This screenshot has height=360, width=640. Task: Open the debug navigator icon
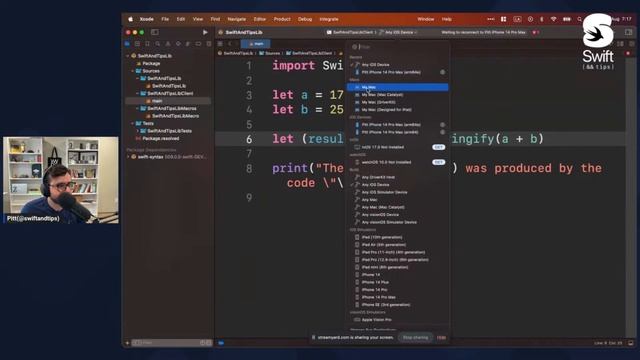[x=188, y=44]
